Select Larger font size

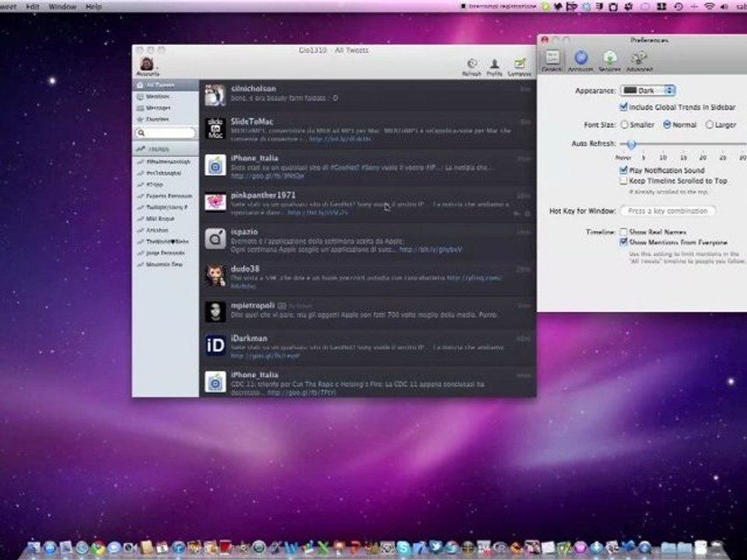[710, 124]
